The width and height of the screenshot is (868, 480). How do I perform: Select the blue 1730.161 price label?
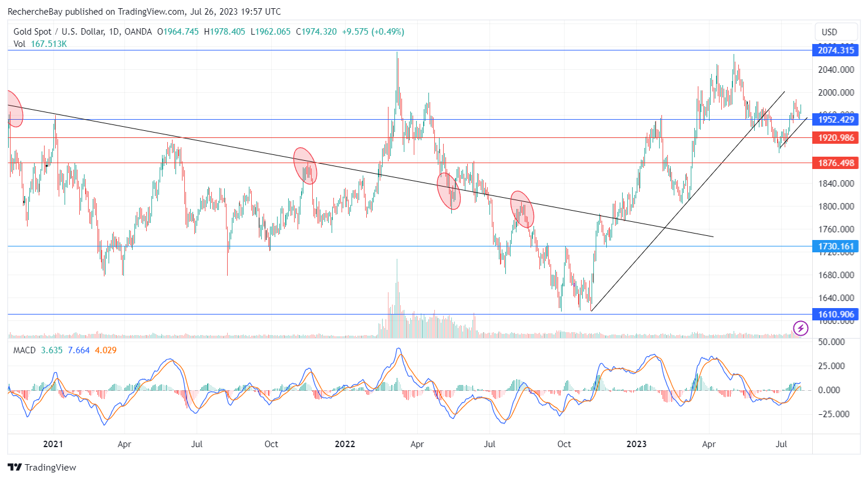pyautogui.click(x=836, y=246)
